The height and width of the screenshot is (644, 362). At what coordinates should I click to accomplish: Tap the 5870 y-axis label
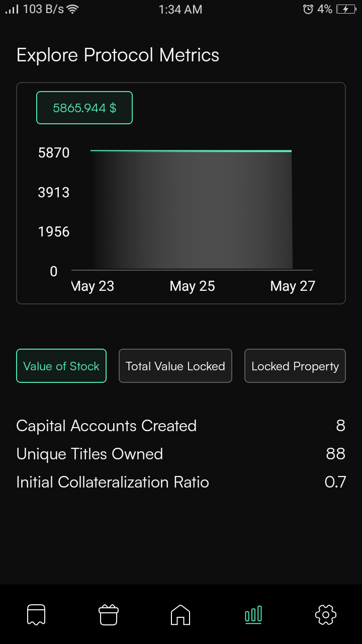click(54, 152)
